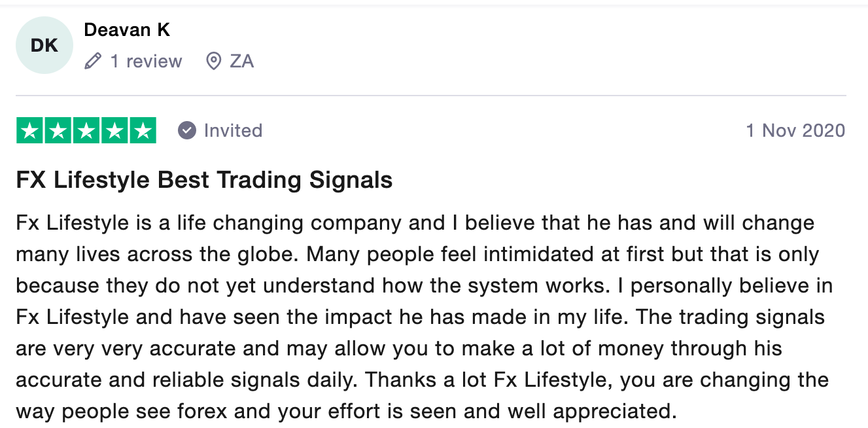This screenshot has width=868, height=428.
Task: Open review title FX Lifestyle Best Trading Signals
Action: (204, 180)
